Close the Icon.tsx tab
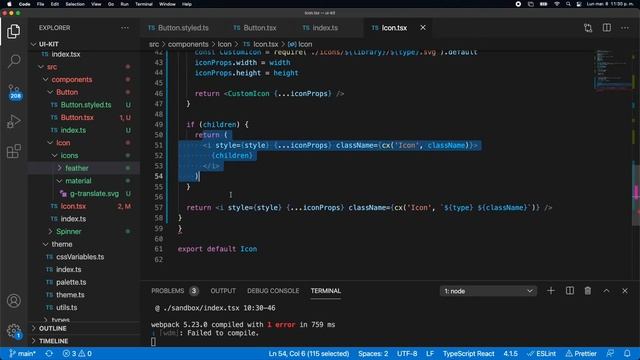Viewport: 640px width, 360px height. click(423, 27)
